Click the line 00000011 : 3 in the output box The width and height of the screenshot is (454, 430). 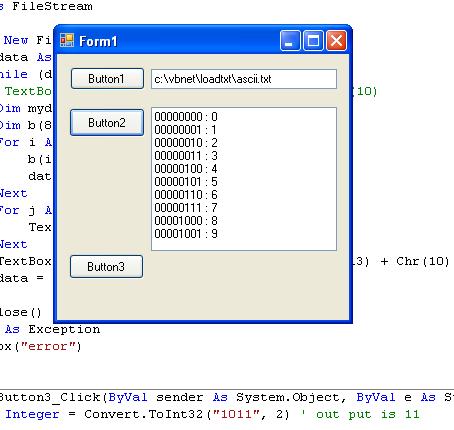186,156
